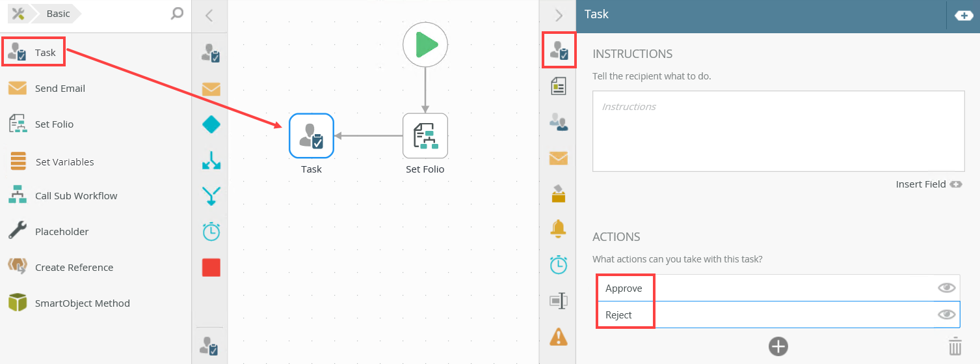The height and width of the screenshot is (364, 980).
Task: Select the Set Folio step on canvas
Action: 425,136
